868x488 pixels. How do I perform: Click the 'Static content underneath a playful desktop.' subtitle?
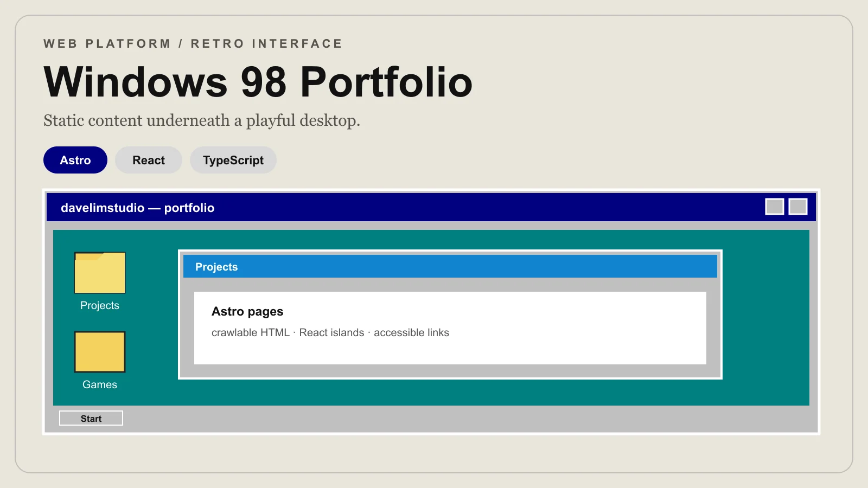202,120
